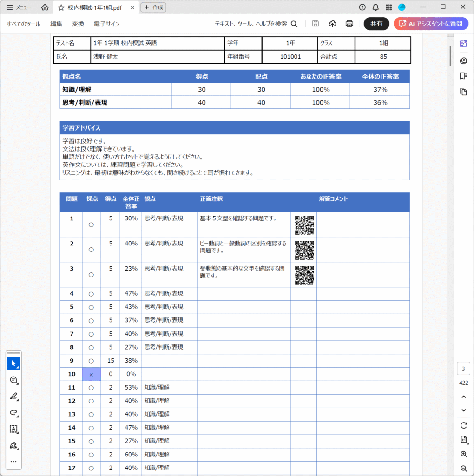Open the fountain pen sign tool
Image resolution: width=474 pixels, height=476 pixels.
click(13, 445)
